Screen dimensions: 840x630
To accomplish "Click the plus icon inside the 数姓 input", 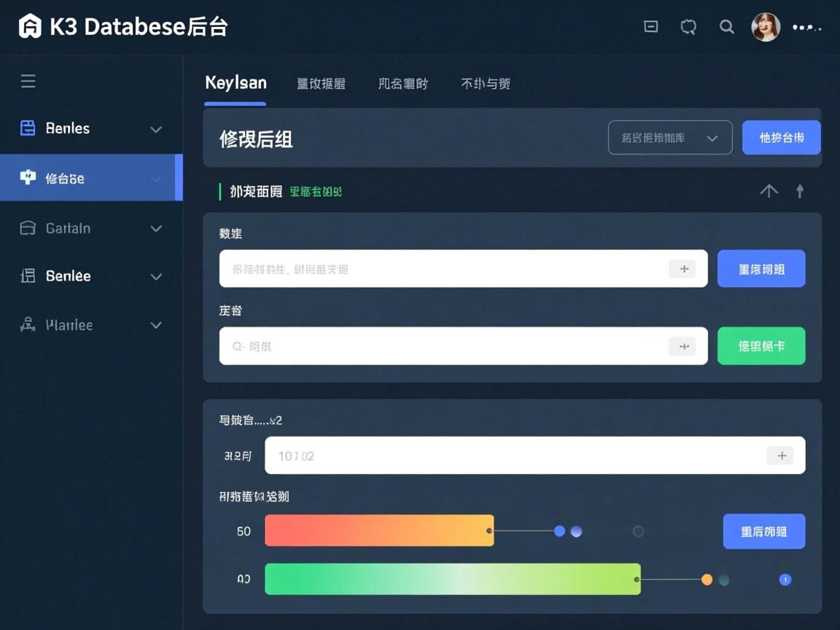I will click(x=683, y=268).
